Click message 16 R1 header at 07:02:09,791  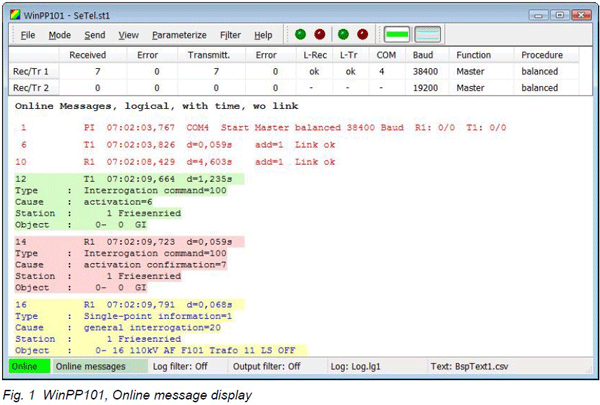pyautogui.click(x=129, y=305)
